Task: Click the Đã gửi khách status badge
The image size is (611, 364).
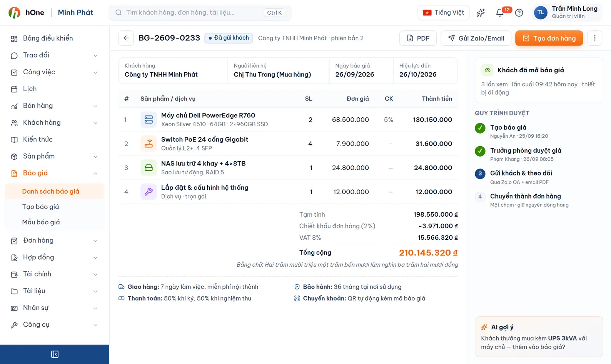Action: click(x=229, y=38)
